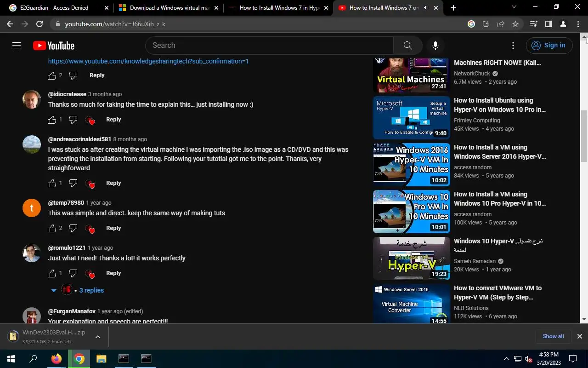Open the Google account icon in address bar
Viewport: 588px width, 368px height.
(x=471, y=24)
